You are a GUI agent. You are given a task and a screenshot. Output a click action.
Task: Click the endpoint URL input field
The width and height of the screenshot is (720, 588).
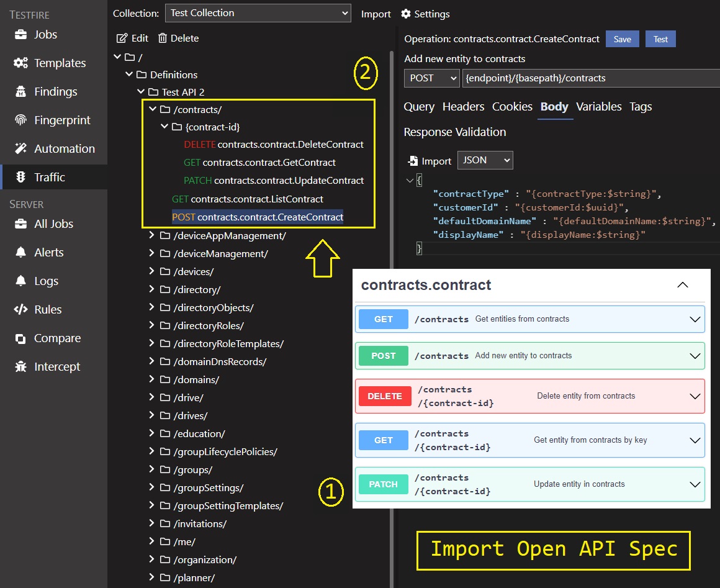tap(591, 78)
